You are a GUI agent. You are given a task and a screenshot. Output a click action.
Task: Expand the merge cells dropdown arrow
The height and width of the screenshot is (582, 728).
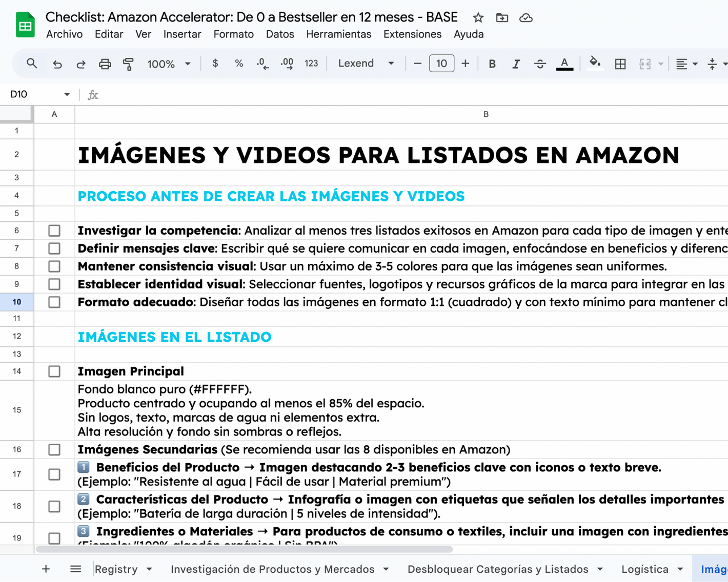[661, 64]
